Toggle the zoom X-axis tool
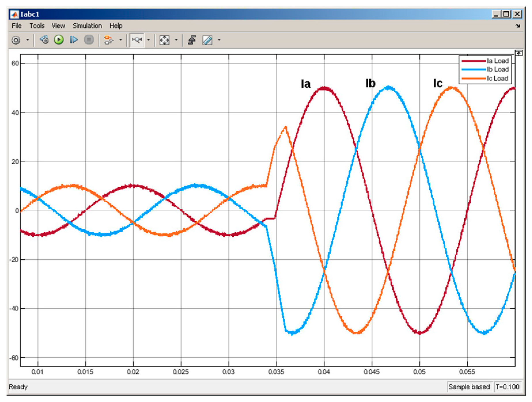Viewport: 532px width, 402px height. click(137, 40)
